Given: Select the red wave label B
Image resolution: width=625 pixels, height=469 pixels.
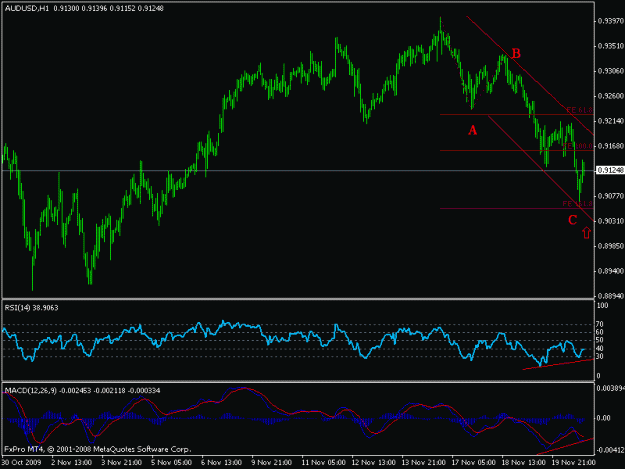Looking at the screenshot, I should (516, 53).
